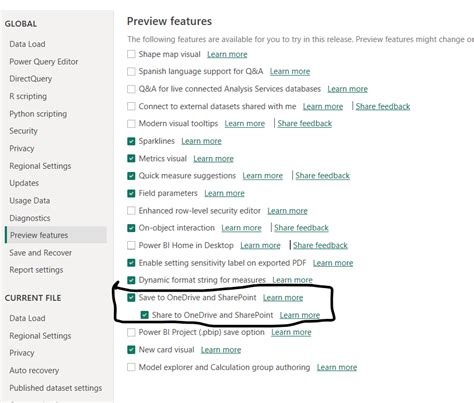Uncheck Share to OneDrive and SharePoint
Screen dimensions: 474x403
tap(144, 315)
